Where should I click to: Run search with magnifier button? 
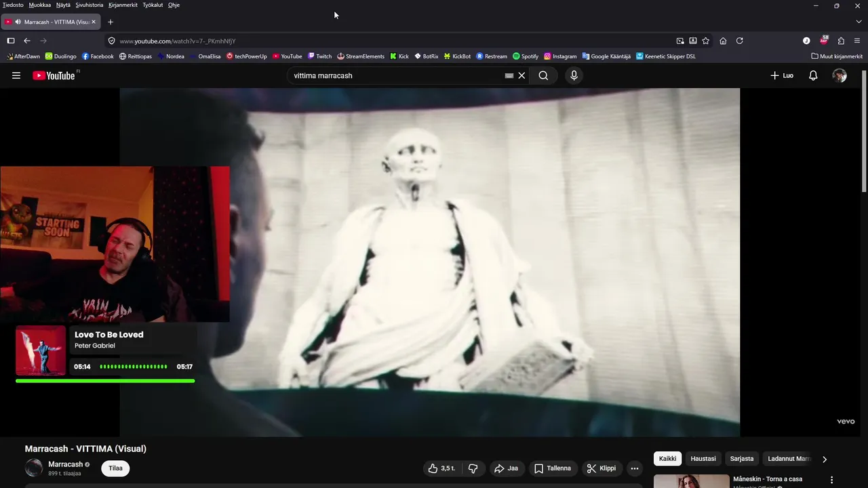[x=543, y=75]
